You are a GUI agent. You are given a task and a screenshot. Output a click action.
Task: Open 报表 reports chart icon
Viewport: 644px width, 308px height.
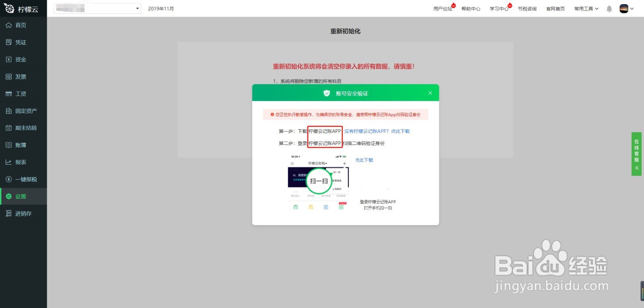(x=8, y=162)
